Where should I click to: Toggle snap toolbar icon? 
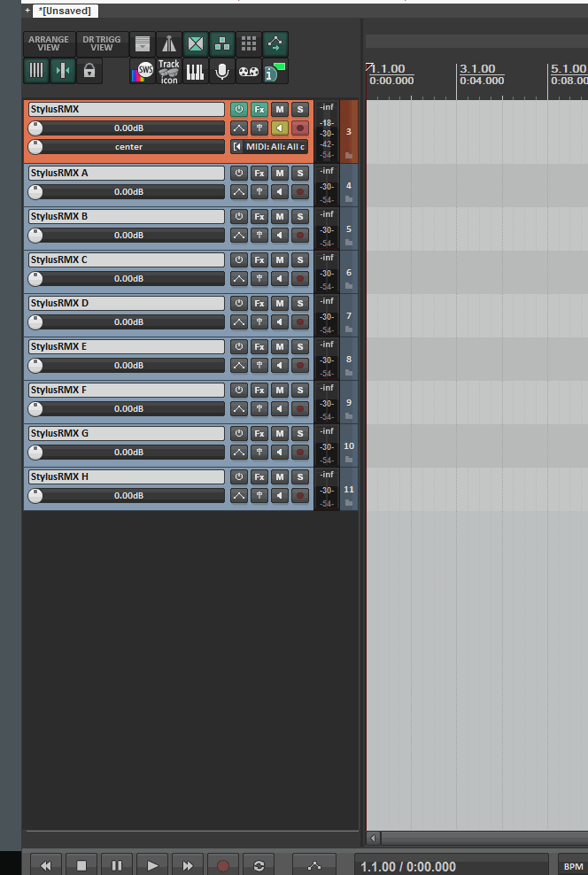coord(63,71)
